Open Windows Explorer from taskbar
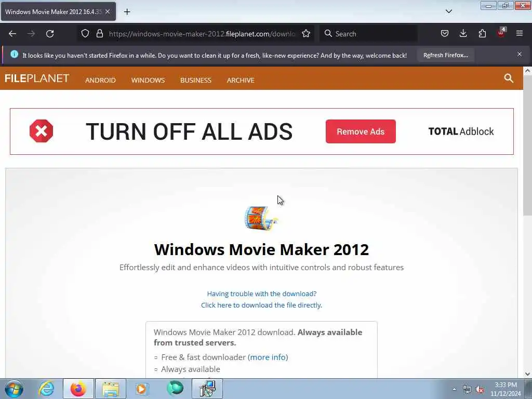This screenshot has height=399, width=532. (x=111, y=389)
